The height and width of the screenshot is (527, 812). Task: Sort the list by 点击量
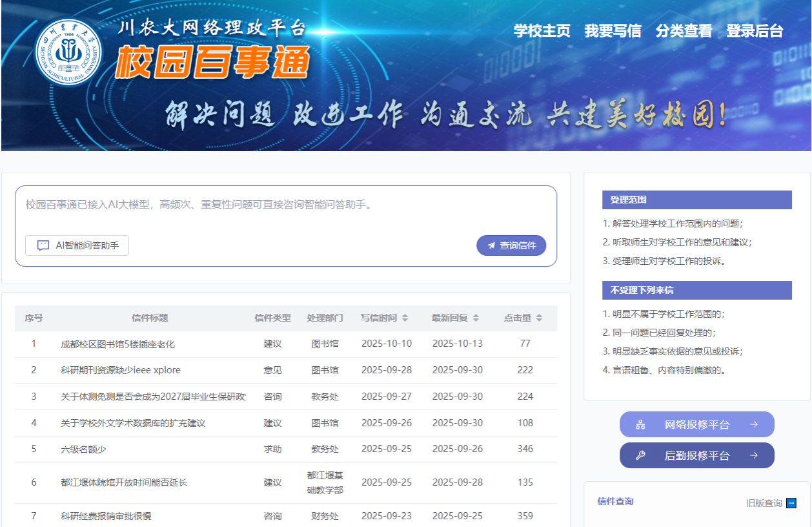[x=539, y=318]
